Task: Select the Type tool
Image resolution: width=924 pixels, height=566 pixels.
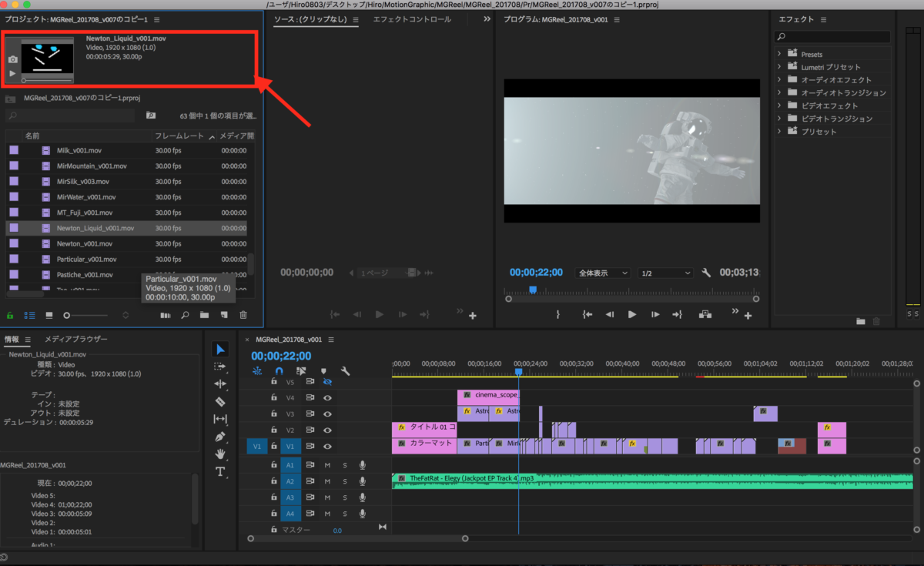Action: [x=220, y=471]
